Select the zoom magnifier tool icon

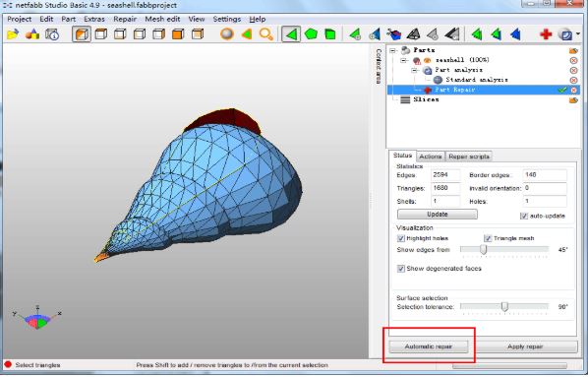point(265,34)
